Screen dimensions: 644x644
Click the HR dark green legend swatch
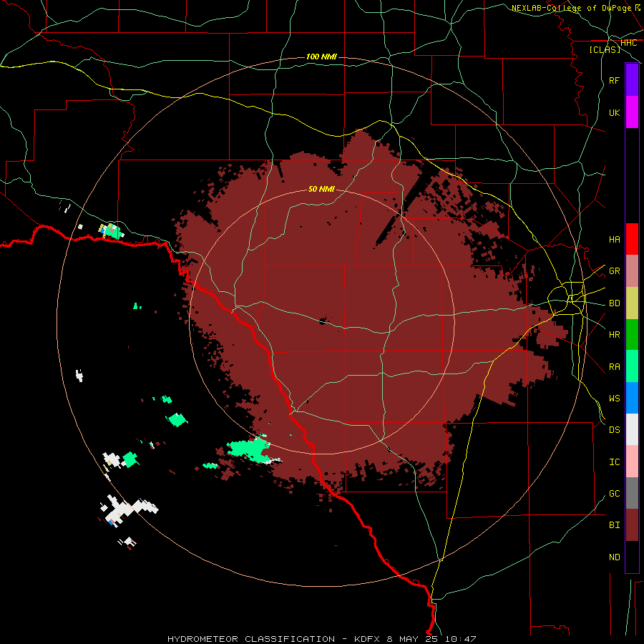pyautogui.click(x=632, y=335)
